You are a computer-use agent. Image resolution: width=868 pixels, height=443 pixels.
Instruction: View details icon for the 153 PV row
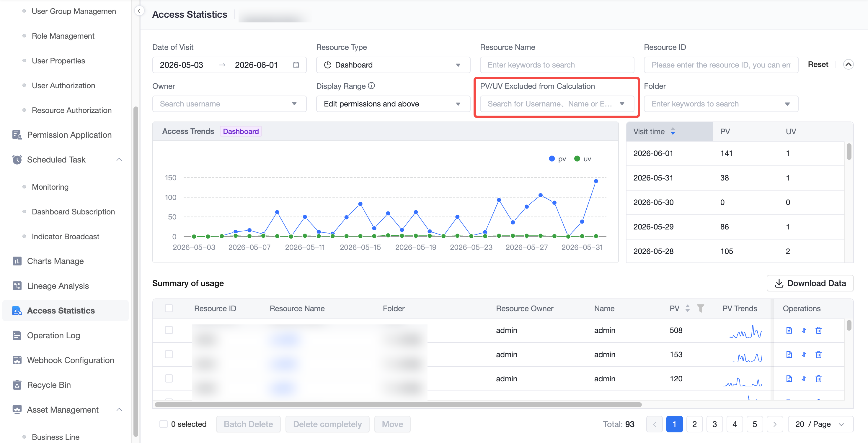789,355
